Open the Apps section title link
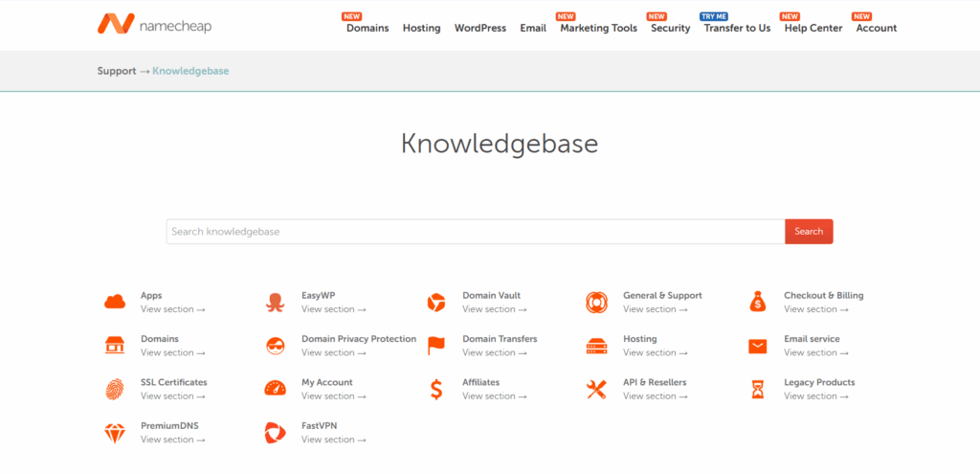 pyautogui.click(x=151, y=296)
